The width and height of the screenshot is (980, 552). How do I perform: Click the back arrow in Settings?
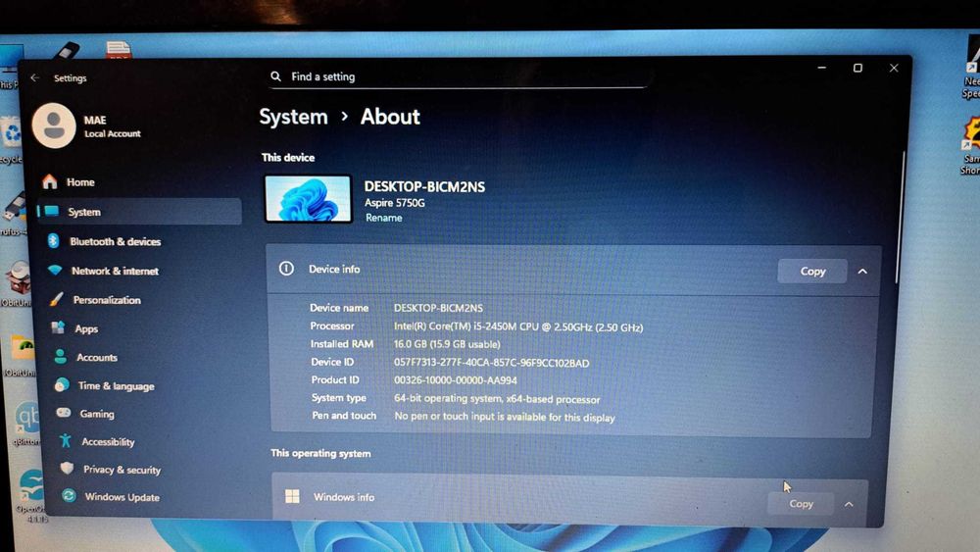35,77
